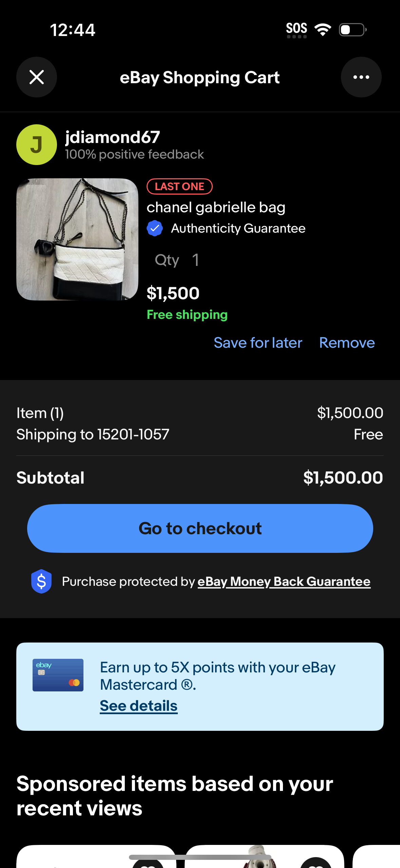The height and width of the screenshot is (868, 400).
Task: Click the Authenticity Guarantee badge icon
Action: 155,228
